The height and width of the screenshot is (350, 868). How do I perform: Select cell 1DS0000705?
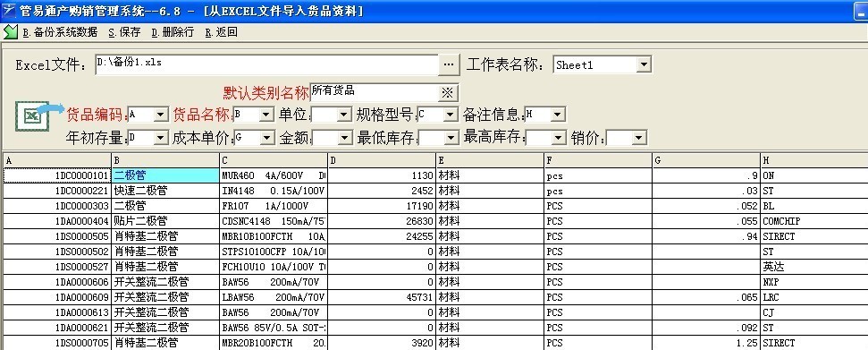pyautogui.click(x=57, y=343)
